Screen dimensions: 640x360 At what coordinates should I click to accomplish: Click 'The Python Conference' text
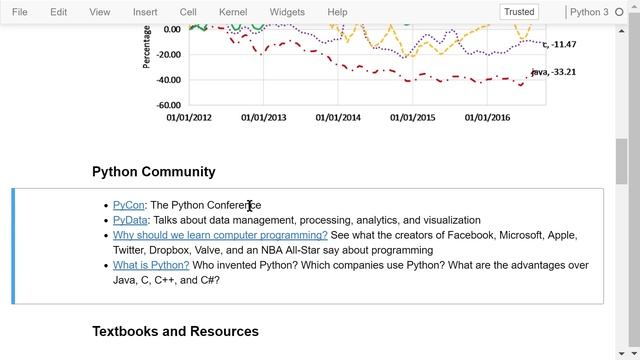(206, 205)
